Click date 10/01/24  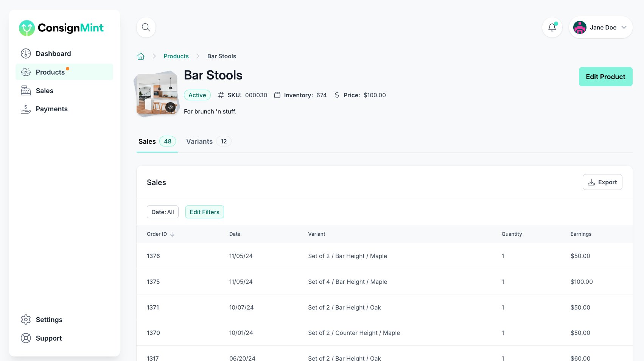(241, 333)
